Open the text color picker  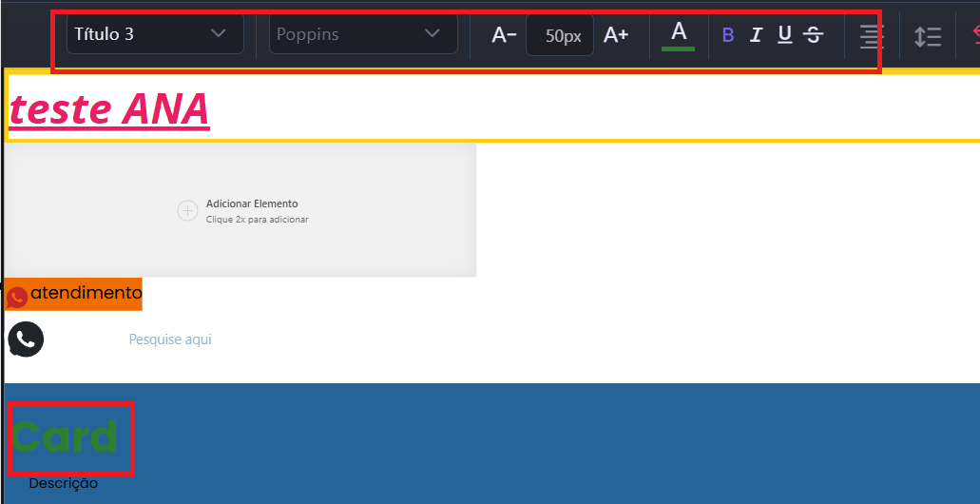[679, 34]
